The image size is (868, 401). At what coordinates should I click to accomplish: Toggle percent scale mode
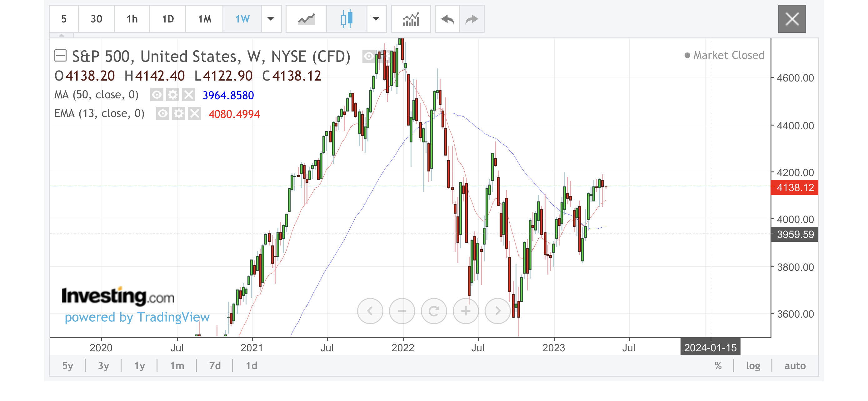coord(718,366)
